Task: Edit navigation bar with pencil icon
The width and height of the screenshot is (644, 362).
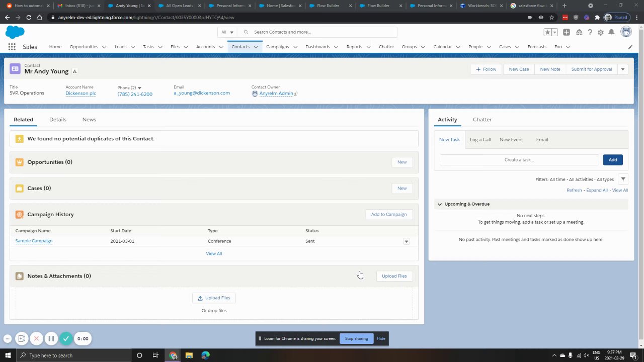Action: click(x=630, y=47)
